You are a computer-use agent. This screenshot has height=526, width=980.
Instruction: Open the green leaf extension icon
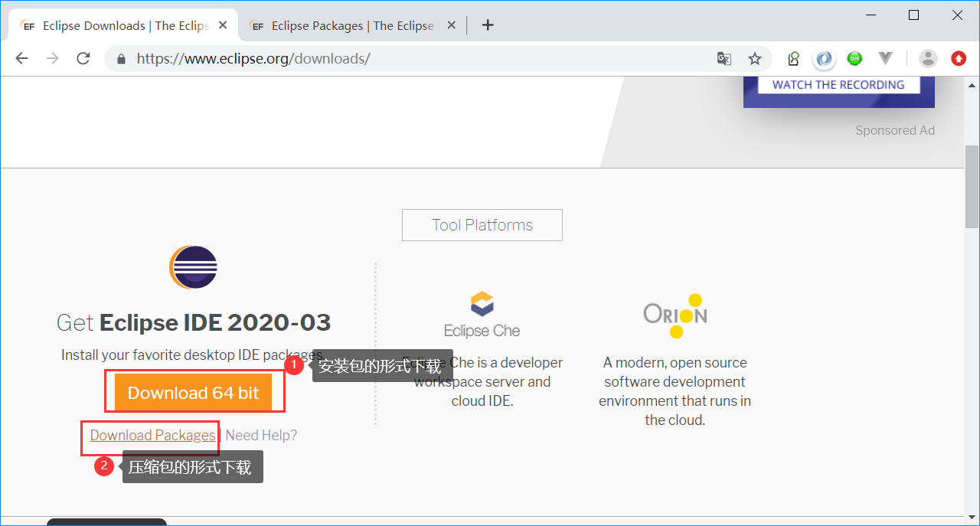click(793, 58)
